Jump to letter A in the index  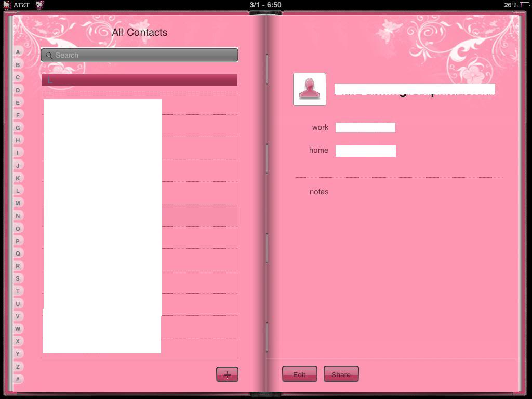tap(18, 52)
